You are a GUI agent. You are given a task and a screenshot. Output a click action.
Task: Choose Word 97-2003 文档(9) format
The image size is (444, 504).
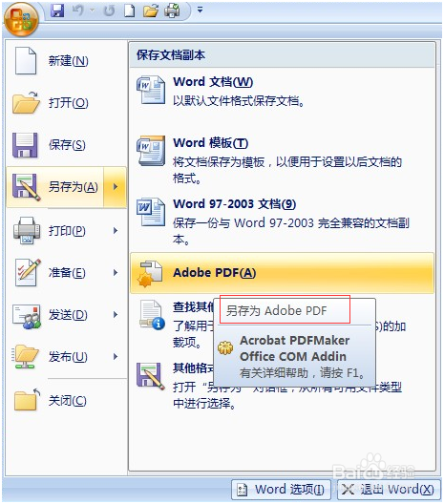click(x=282, y=221)
